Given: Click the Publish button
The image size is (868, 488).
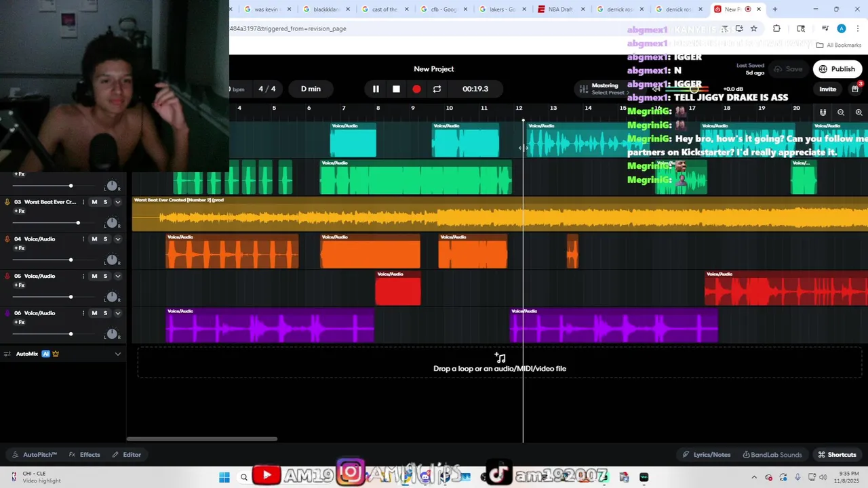Looking at the screenshot, I should click(837, 69).
